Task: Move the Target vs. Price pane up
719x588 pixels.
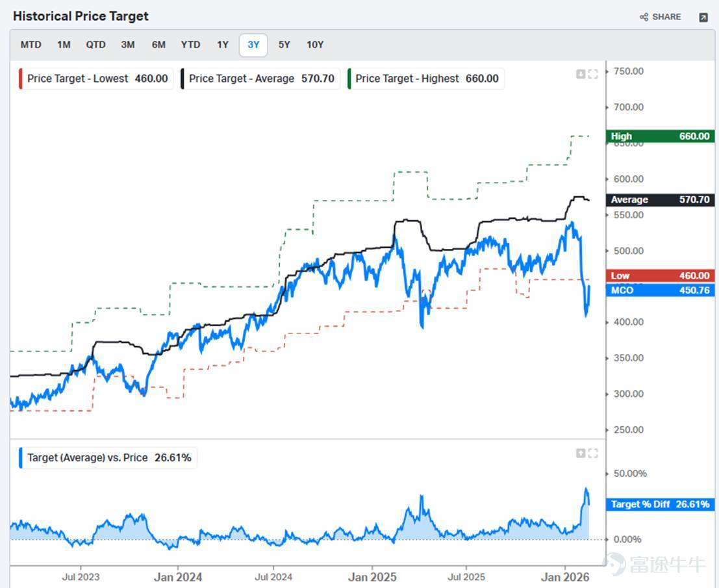Action: (581, 453)
